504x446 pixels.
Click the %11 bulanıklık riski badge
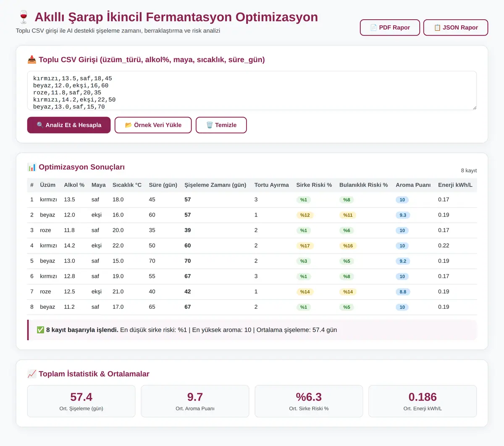pyautogui.click(x=348, y=215)
